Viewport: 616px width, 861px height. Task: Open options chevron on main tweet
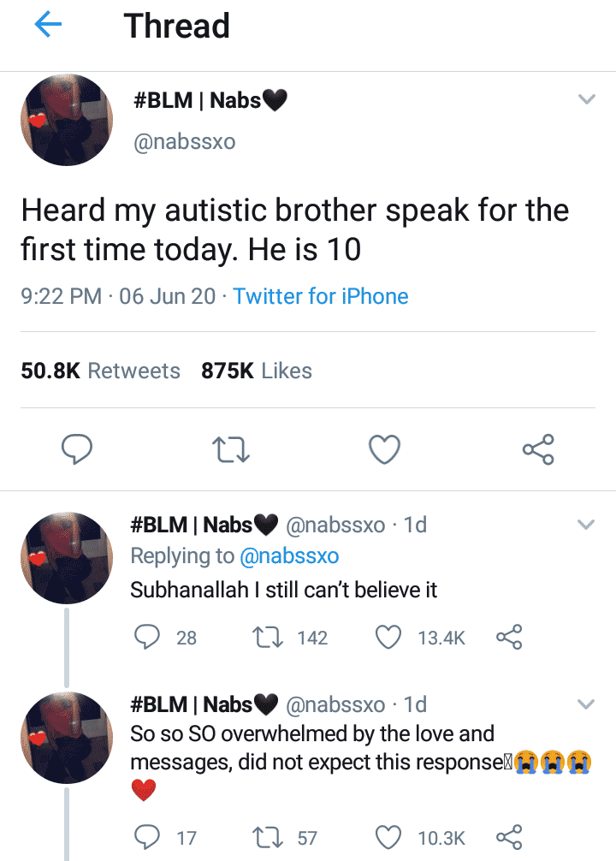pos(586,100)
